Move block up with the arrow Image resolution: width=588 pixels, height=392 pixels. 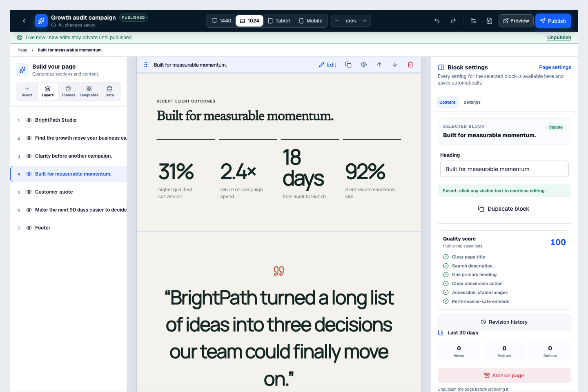click(x=379, y=65)
